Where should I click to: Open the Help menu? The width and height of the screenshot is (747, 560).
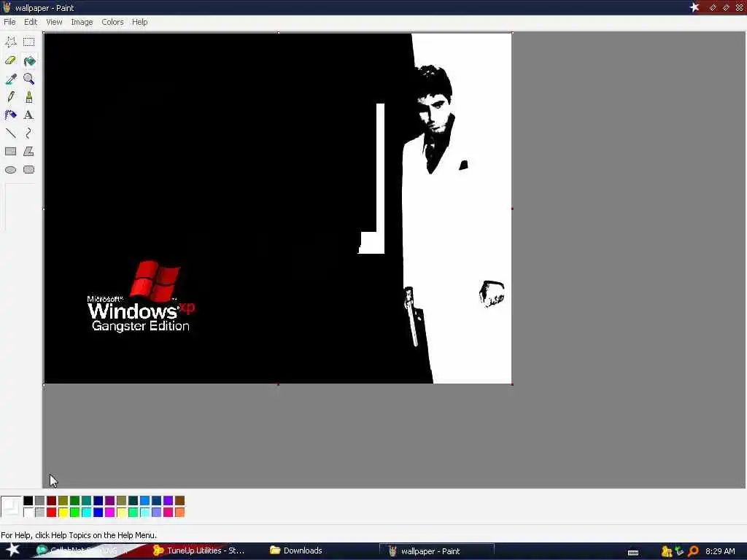139,22
